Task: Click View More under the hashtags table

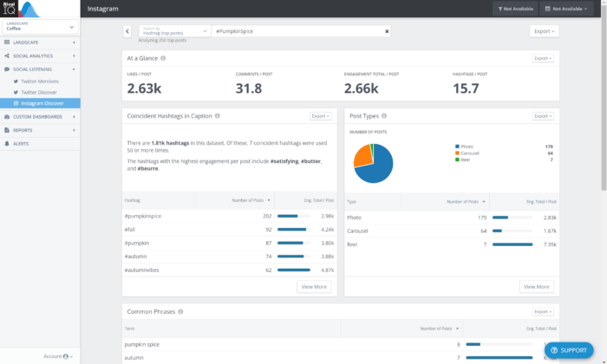Action: click(314, 286)
